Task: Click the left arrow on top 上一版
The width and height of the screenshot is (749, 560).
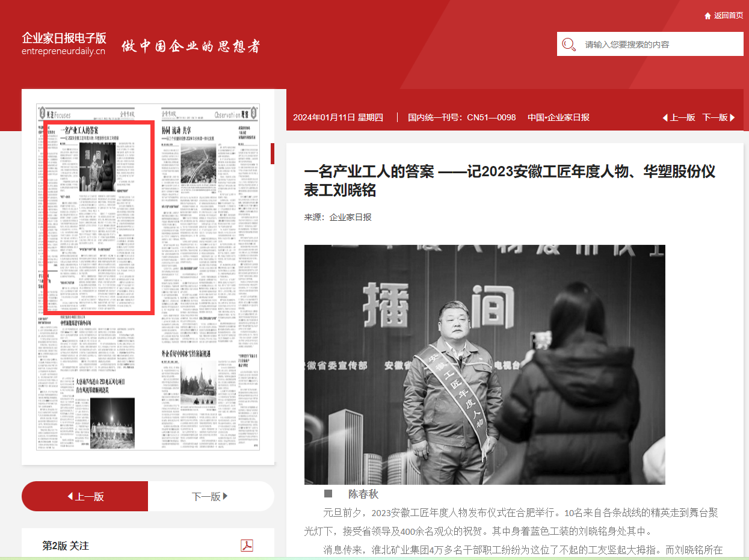Action: coord(665,118)
